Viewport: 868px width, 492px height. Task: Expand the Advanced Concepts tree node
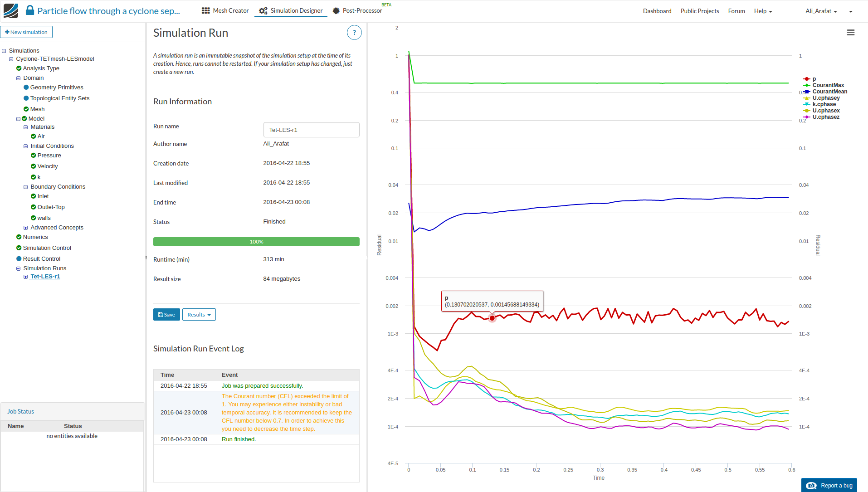(26, 228)
